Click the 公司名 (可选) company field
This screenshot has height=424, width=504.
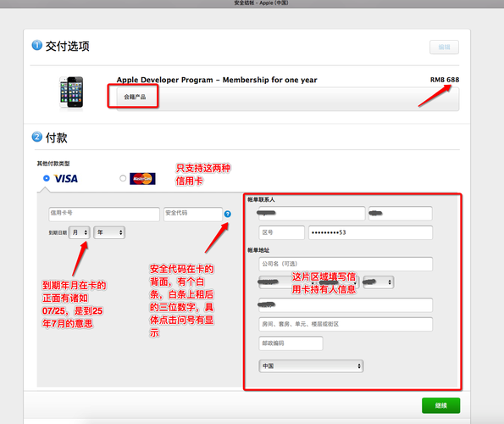(x=346, y=264)
